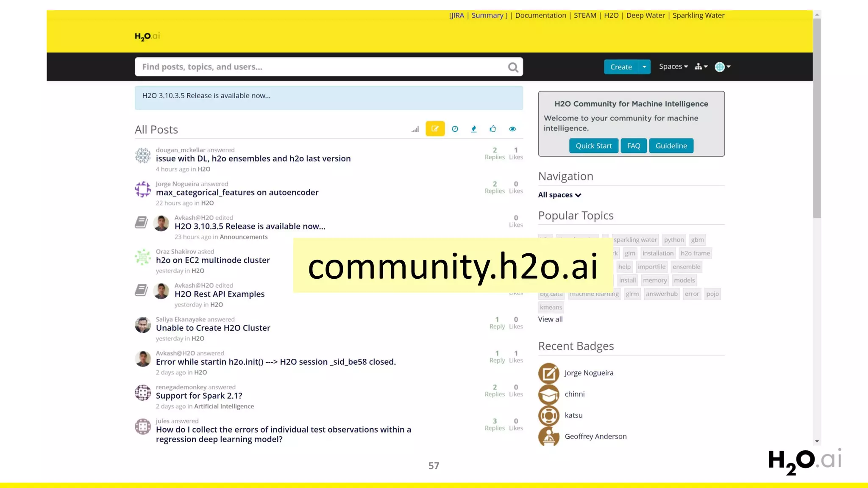Screen dimensions: 868x488
Task: Click the Create button
Action: 621,67
